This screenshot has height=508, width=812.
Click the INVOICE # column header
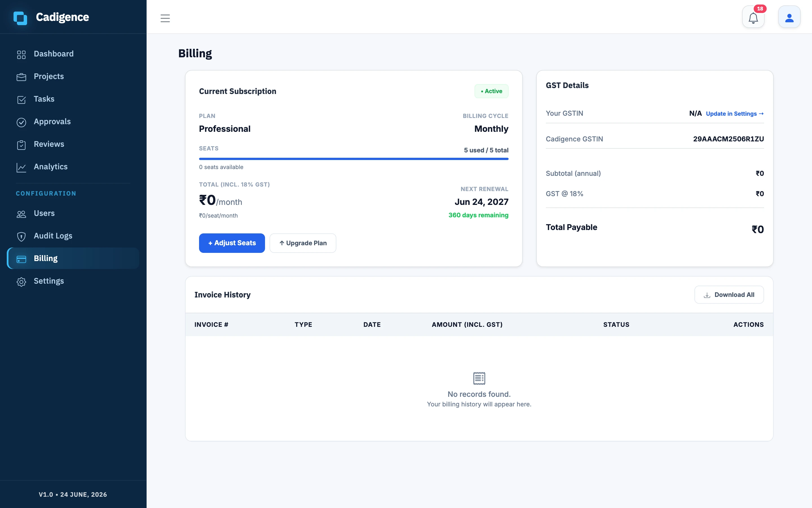tap(211, 325)
